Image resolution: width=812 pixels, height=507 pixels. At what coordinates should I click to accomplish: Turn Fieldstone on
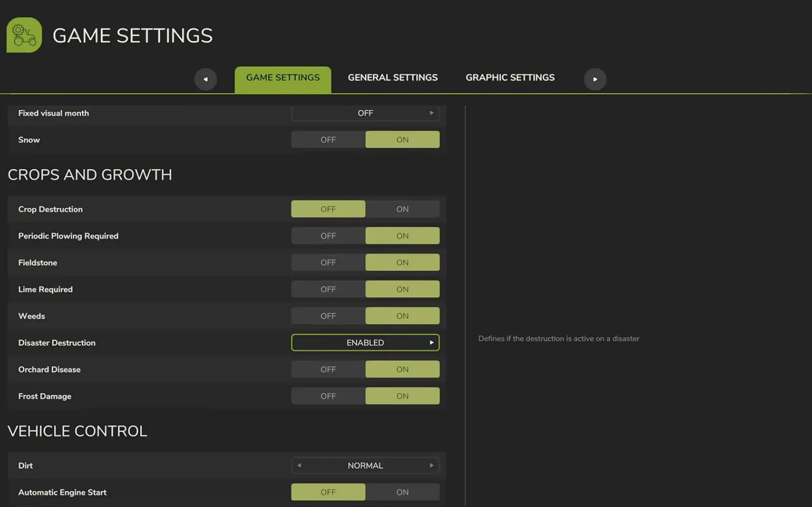tap(402, 263)
